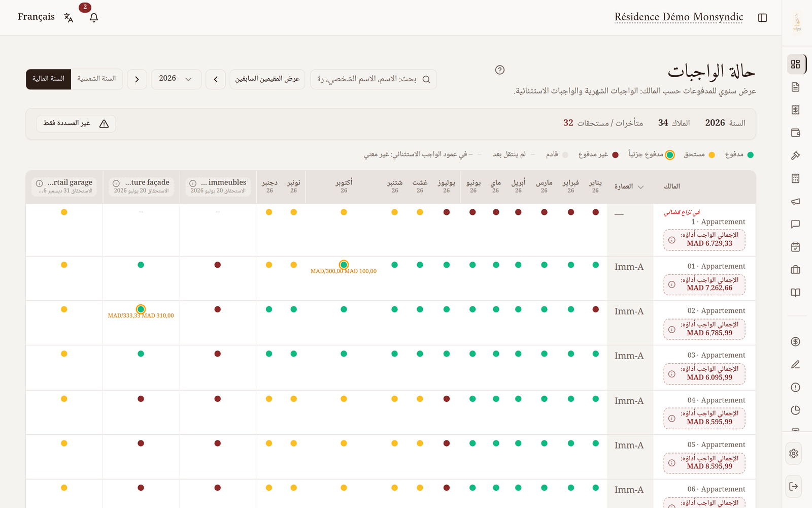Toggle the sidebar panel icon

(762, 18)
